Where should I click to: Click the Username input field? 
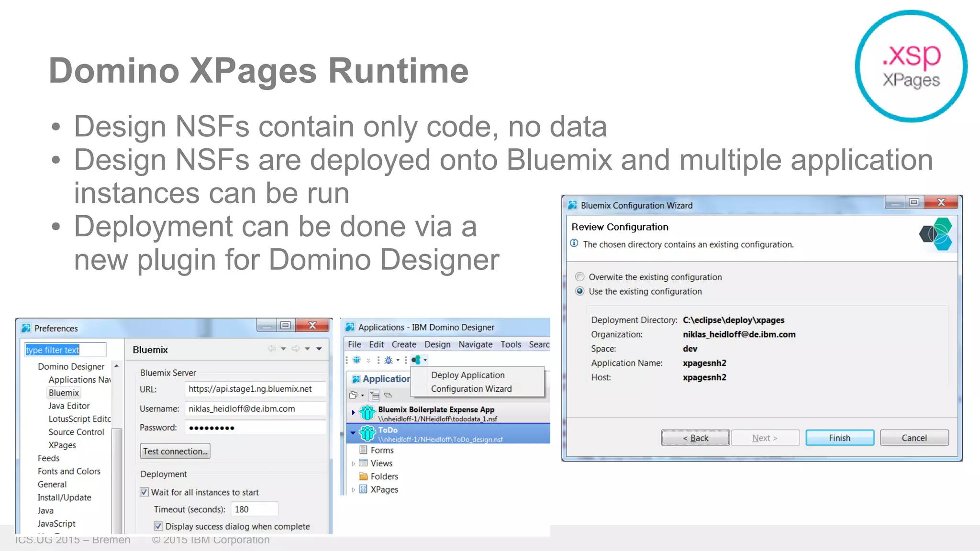[255, 408]
